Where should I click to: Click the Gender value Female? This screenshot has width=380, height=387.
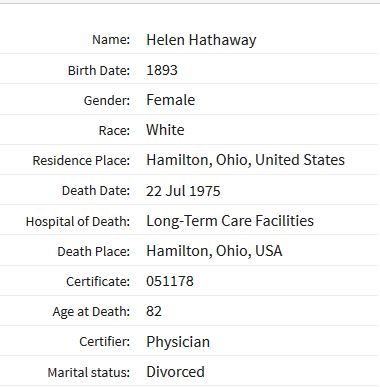(x=170, y=100)
